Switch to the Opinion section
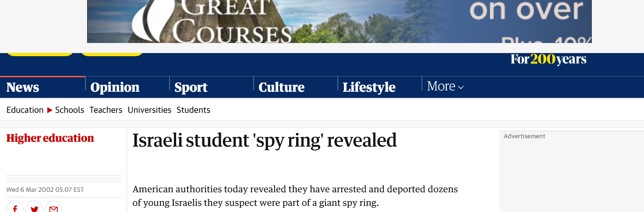The width and height of the screenshot is (644, 212). pyautogui.click(x=115, y=87)
